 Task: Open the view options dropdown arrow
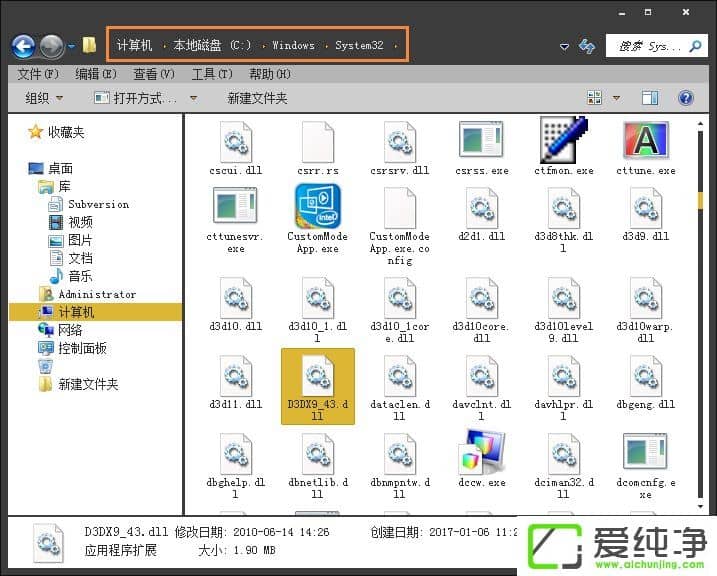point(616,98)
